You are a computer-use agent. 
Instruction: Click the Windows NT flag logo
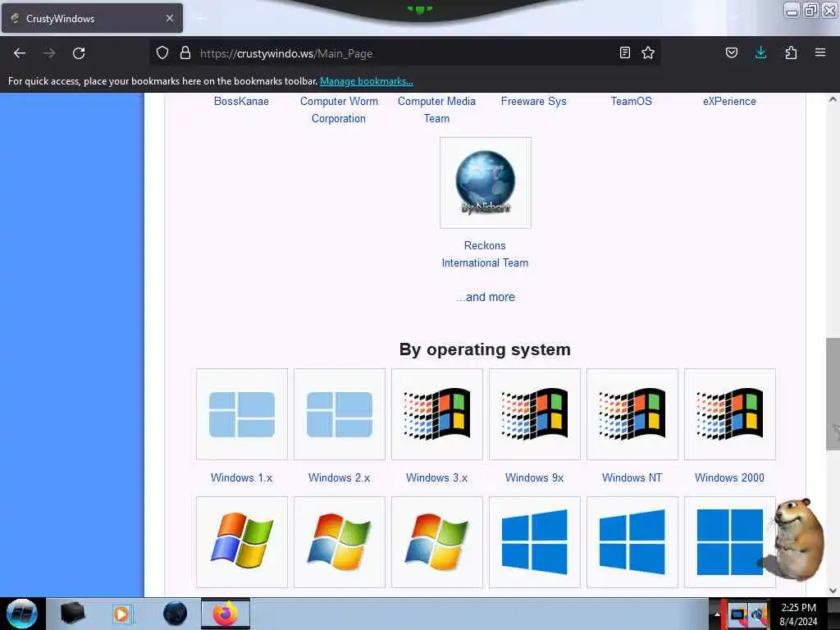(x=632, y=414)
